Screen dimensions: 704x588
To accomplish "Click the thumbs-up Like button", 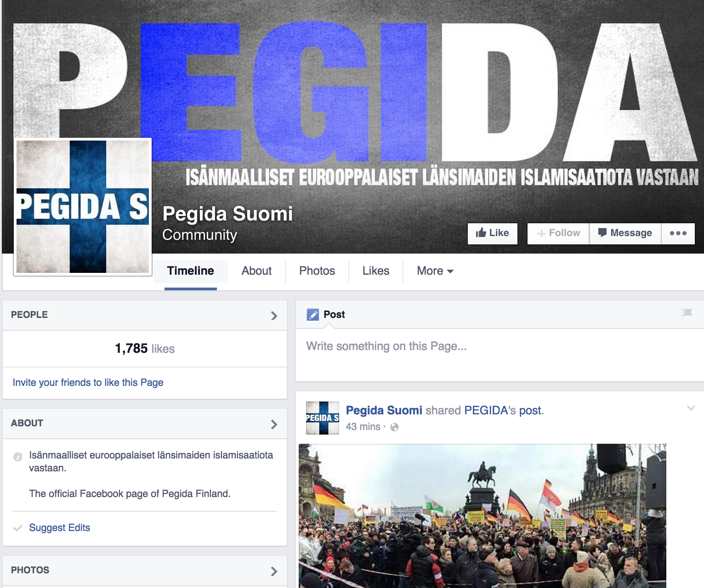I will click(492, 233).
